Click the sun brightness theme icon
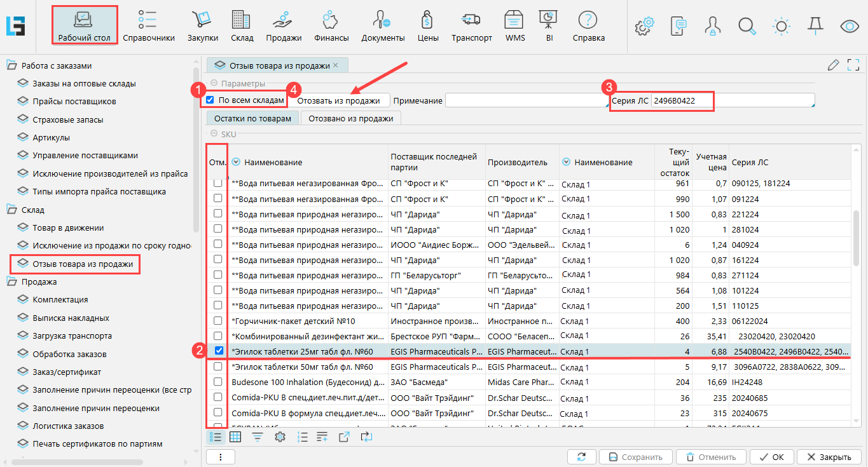This screenshot has height=467, width=868. click(x=781, y=26)
